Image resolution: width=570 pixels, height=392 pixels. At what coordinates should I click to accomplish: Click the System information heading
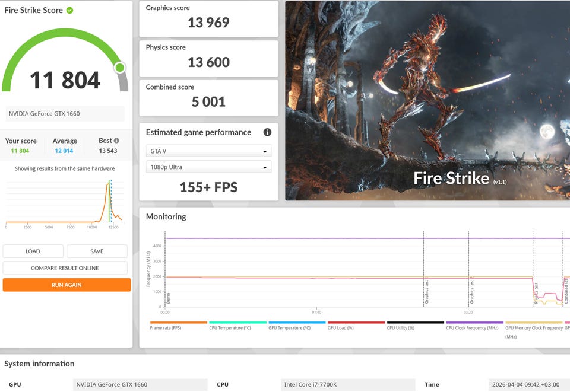tap(39, 364)
